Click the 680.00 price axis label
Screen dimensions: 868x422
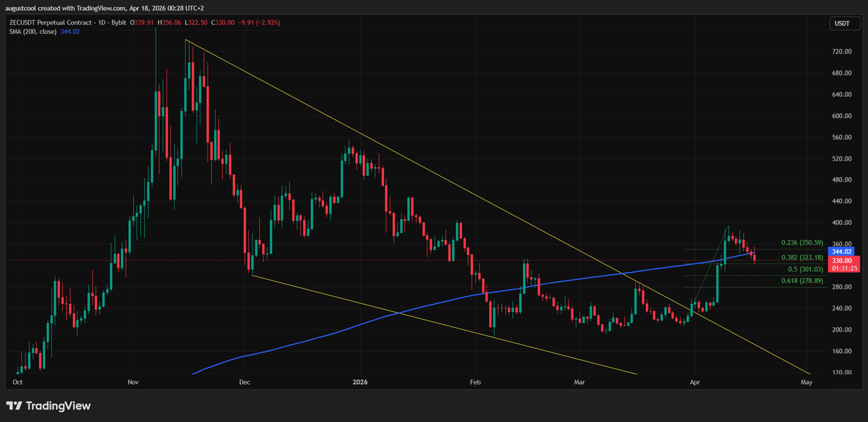(x=842, y=73)
